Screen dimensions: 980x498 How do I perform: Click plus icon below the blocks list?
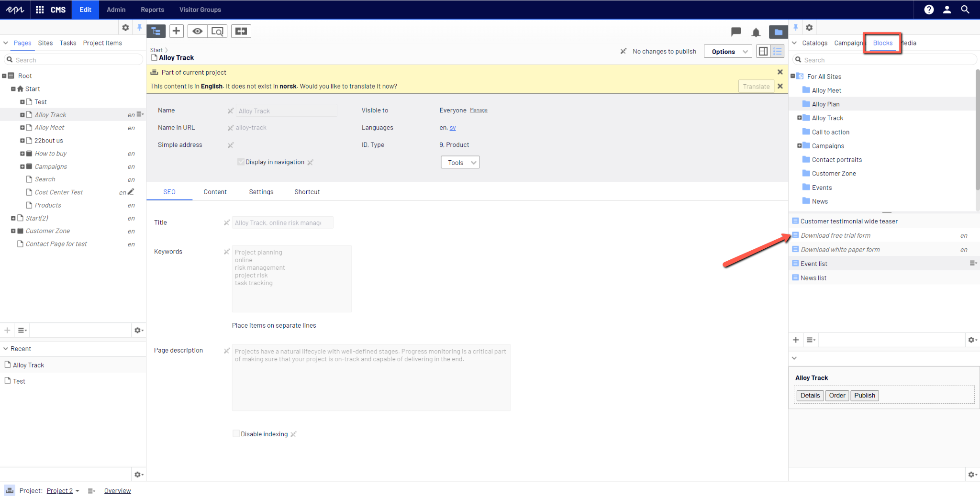pos(796,340)
